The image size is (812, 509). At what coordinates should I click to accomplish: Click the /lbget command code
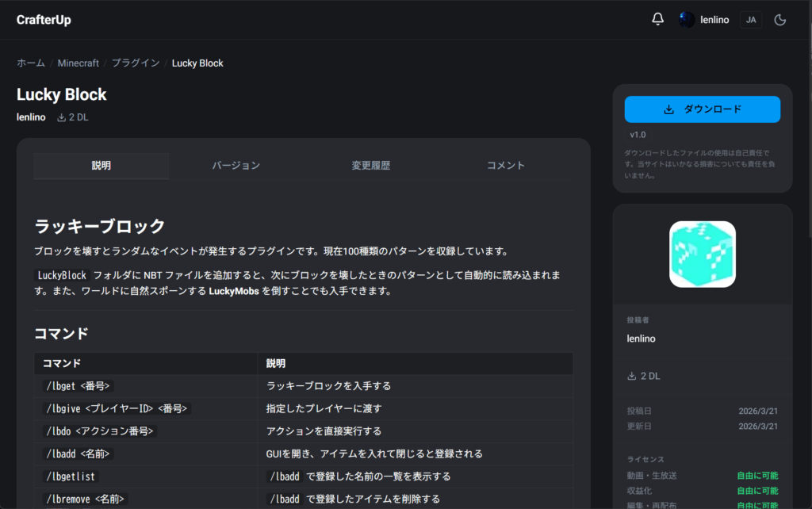78,386
